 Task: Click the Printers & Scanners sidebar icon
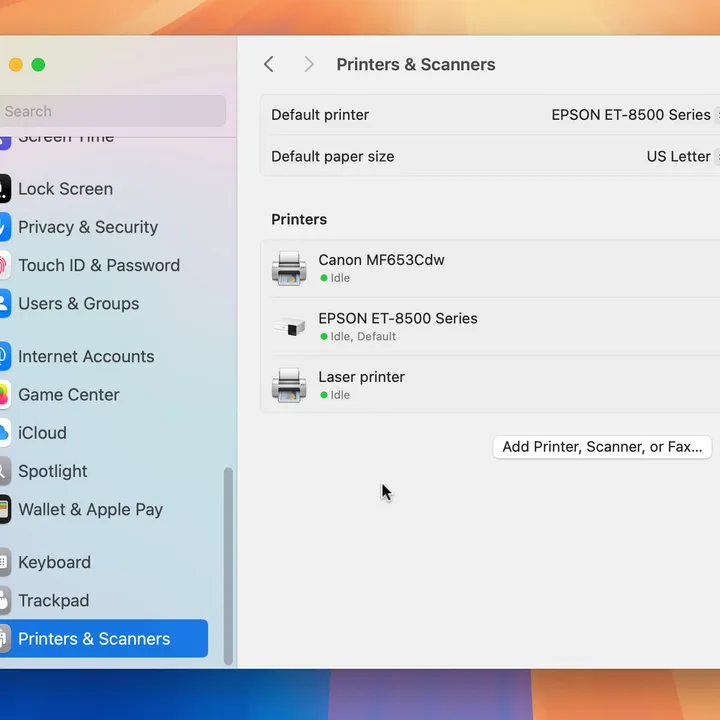[x=5, y=638]
